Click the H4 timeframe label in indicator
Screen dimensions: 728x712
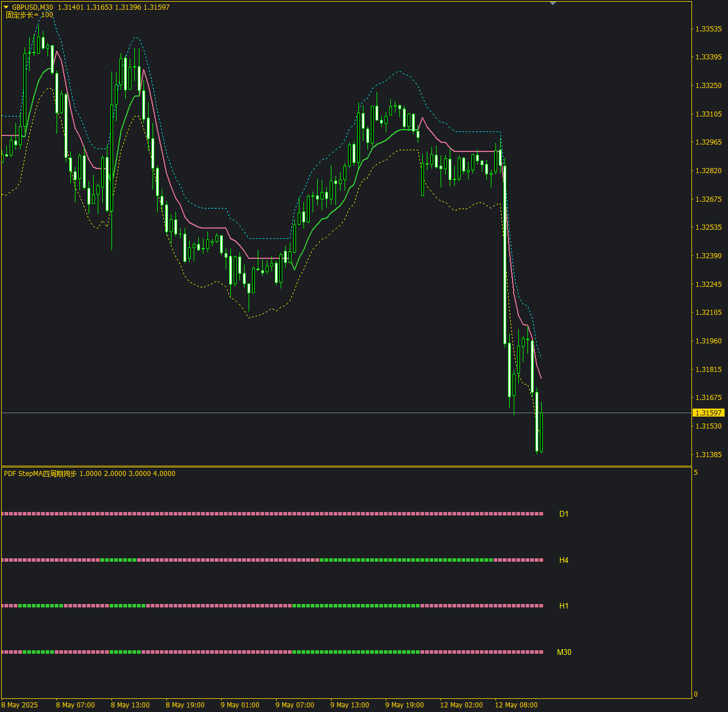click(x=564, y=560)
